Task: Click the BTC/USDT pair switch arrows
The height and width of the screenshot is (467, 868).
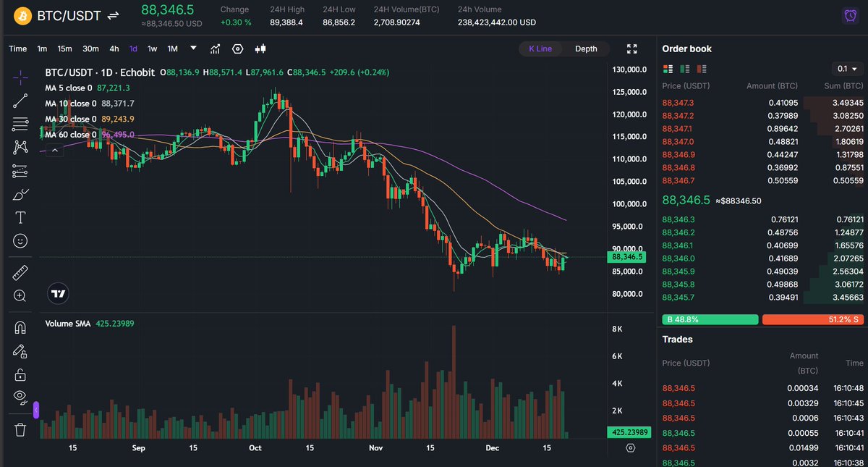Action: point(114,15)
